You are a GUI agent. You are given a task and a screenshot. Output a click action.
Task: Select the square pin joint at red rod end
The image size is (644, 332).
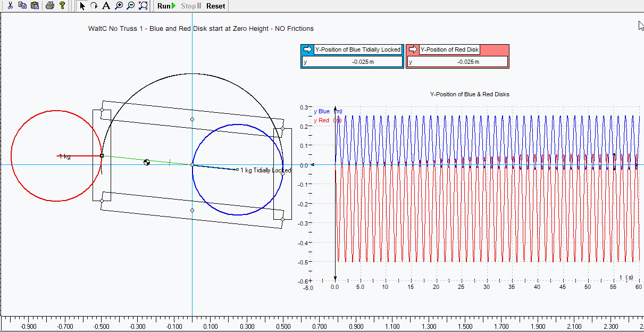102,156
